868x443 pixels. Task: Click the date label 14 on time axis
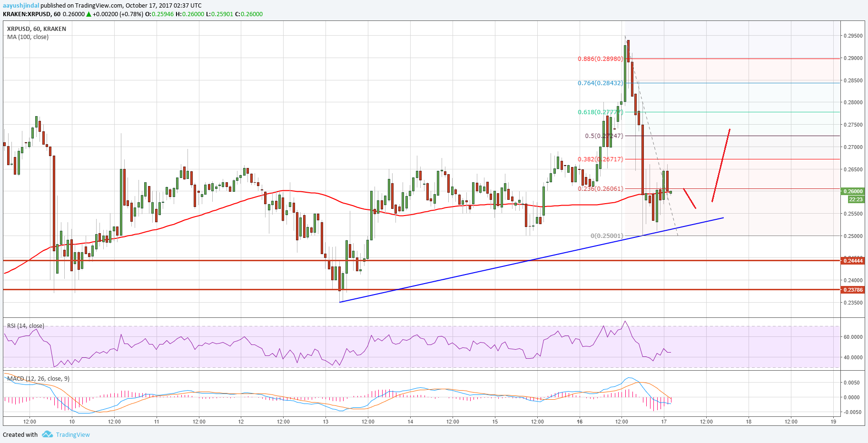click(x=410, y=422)
